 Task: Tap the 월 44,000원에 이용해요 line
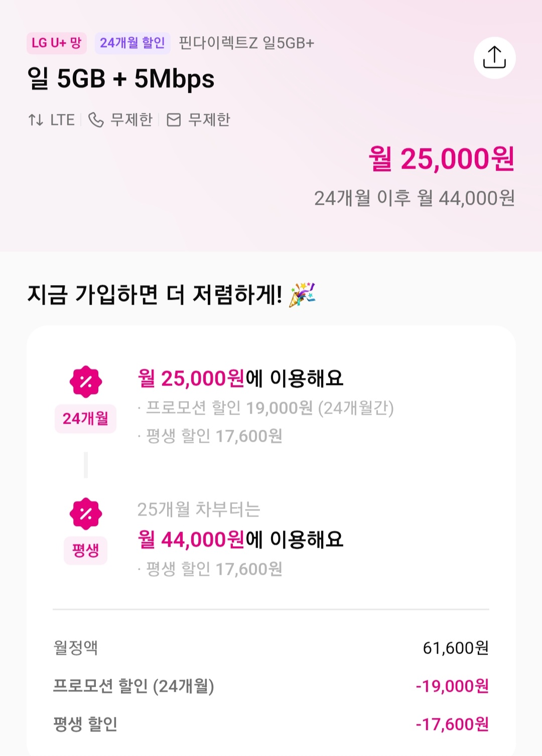240,540
